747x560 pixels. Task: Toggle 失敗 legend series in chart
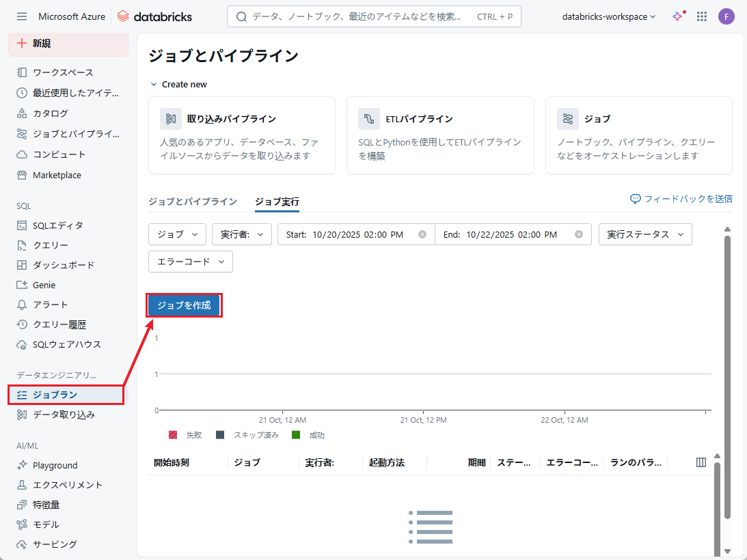point(186,435)
